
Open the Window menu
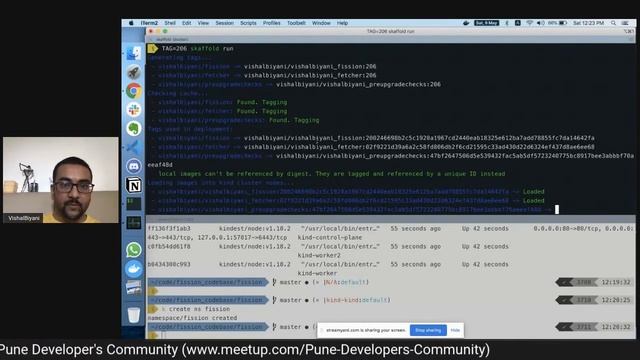point(321,23)
